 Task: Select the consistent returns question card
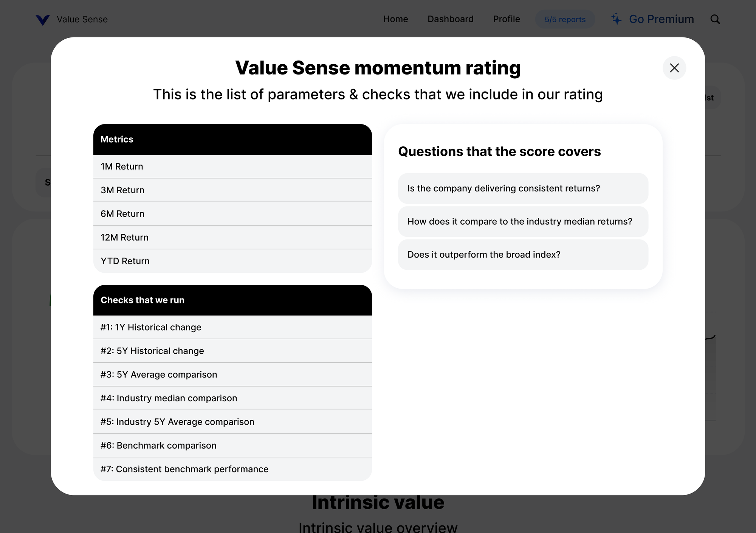(x=523, y=188)
